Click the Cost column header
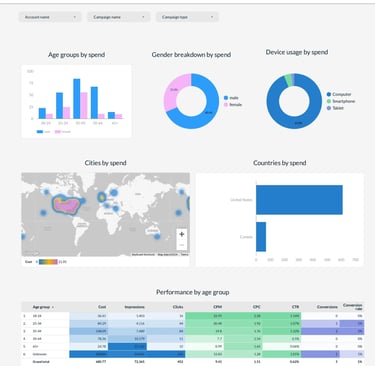 [102, 307]
